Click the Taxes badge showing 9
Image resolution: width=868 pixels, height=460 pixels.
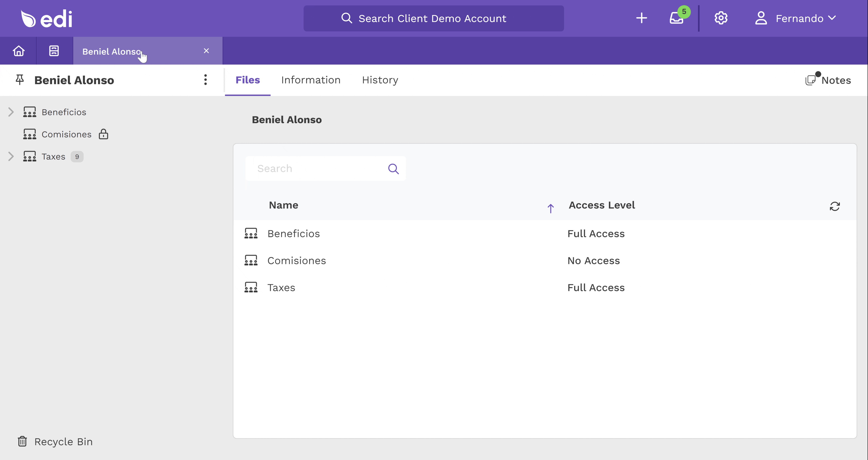click(x=77, y=156)
